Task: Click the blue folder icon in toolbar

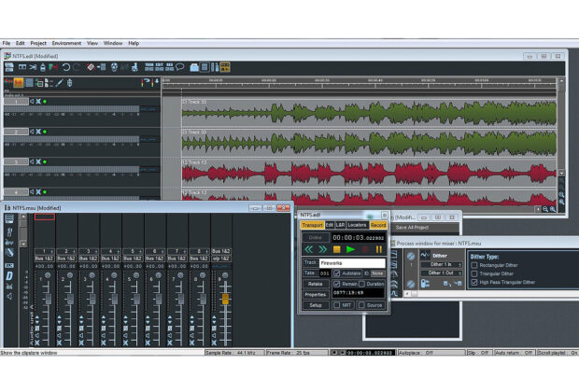Action: click(x=194, y=67)
